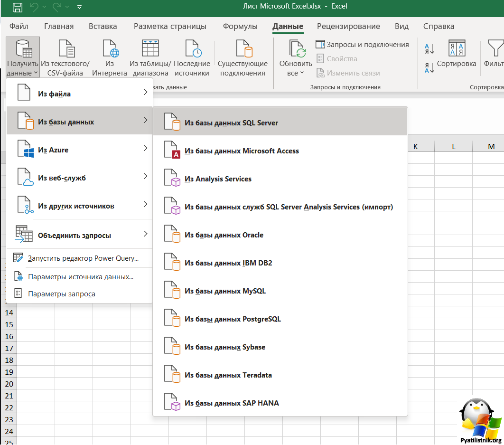Click the PostgreSQL database icon
Screen dimensions: 504x445
coord(172,318)
